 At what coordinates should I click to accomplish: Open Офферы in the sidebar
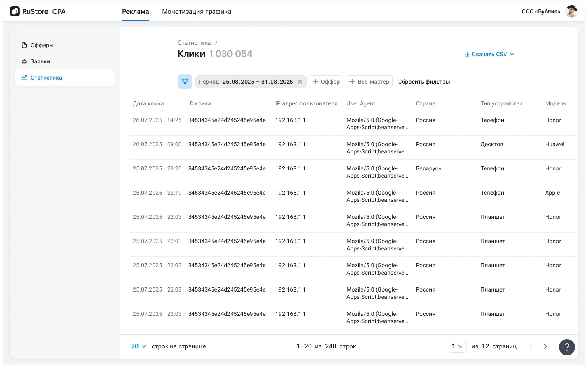pyautogui.click(x=42, y=45)
